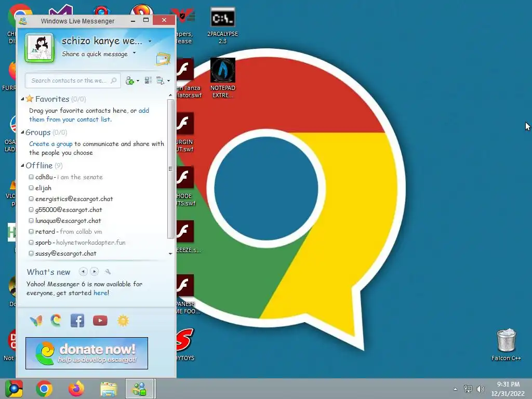Open the quick message dropdown arrow

(x=135, y=53)
